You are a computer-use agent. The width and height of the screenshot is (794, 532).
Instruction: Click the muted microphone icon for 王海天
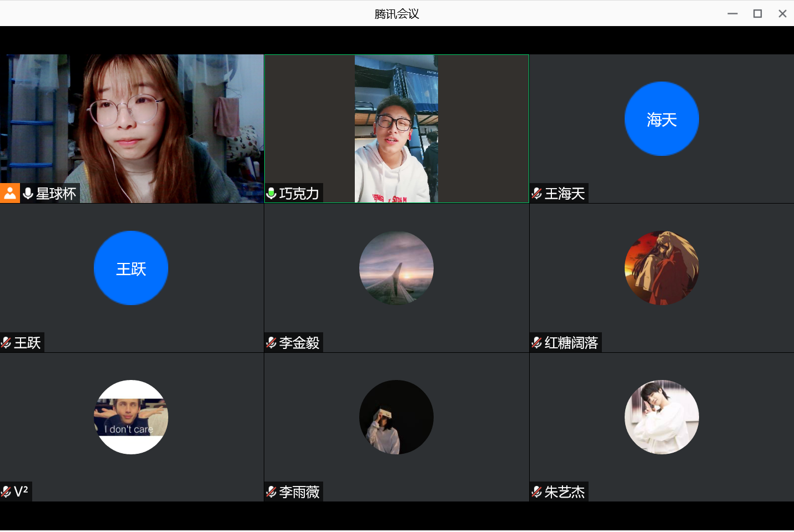(x=536, y=193)
